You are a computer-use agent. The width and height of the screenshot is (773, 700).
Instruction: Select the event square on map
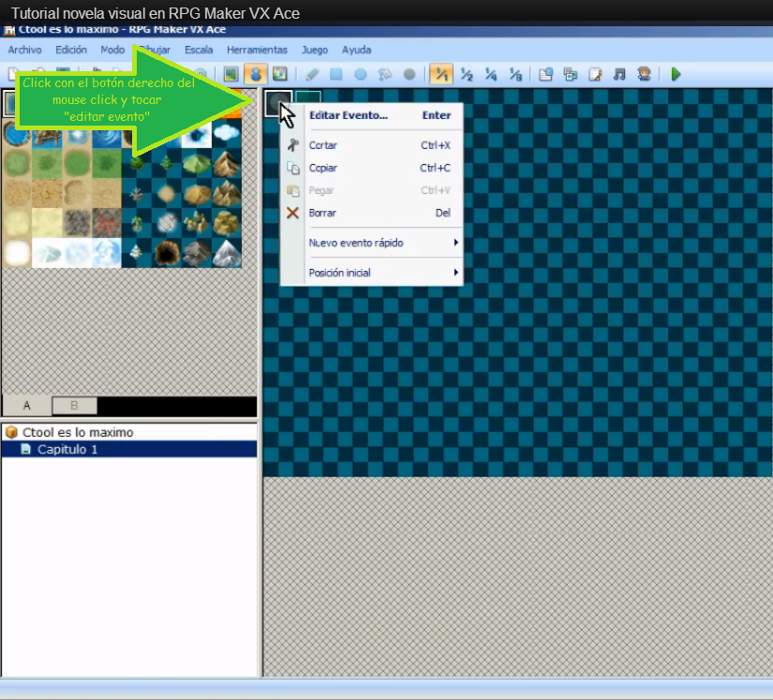click(x=278, y=102)
